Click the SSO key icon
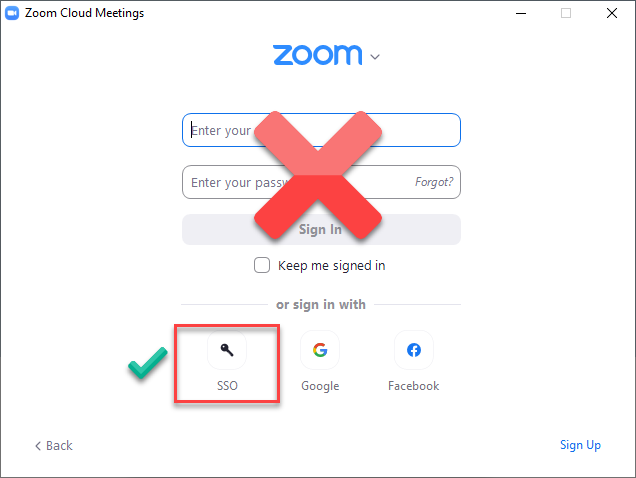Viewport: 636px width, 478px height. coord(227,350)
